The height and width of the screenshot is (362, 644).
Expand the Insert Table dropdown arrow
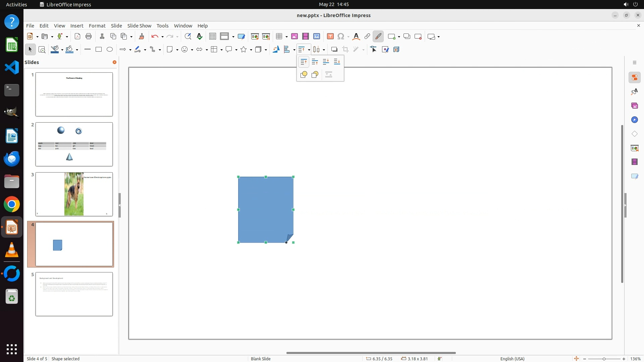click(286, 37)
